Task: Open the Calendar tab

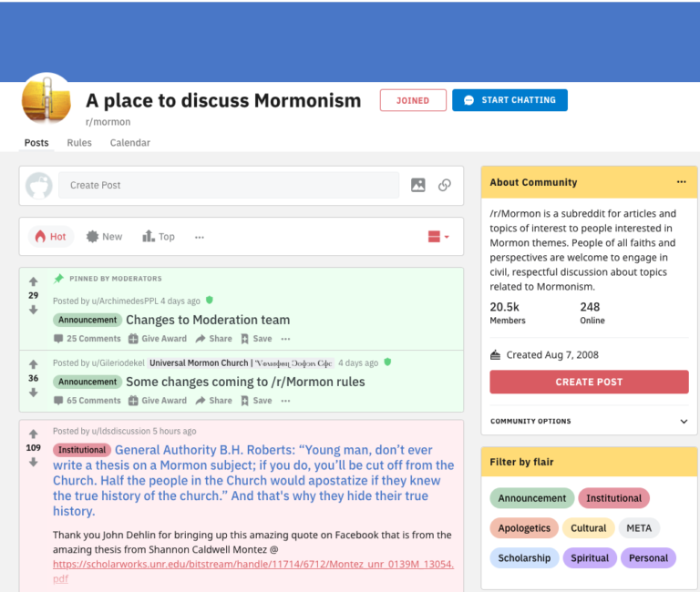Action: (129, 143)
